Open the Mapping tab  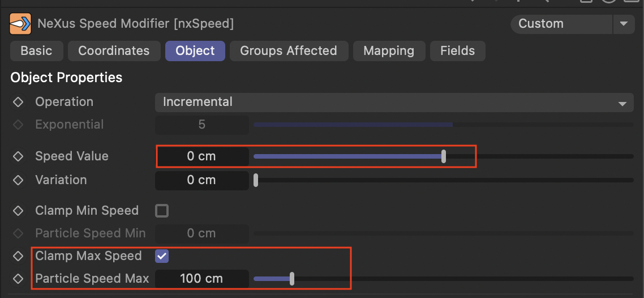[x=389, y=51]
